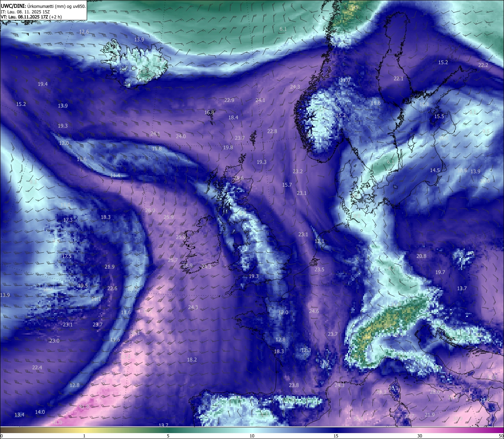
Task: Select the 22.9 value label
Action: point(229,100)
